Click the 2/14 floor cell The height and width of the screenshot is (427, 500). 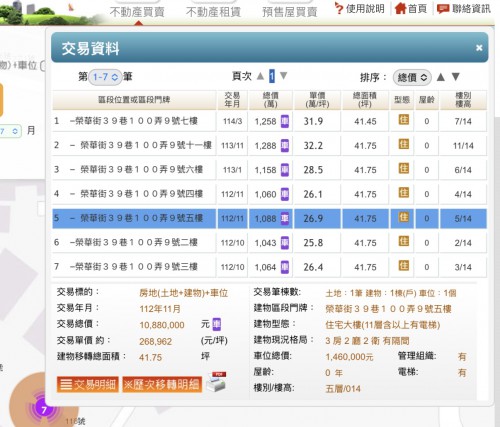[x=463, y=243]
